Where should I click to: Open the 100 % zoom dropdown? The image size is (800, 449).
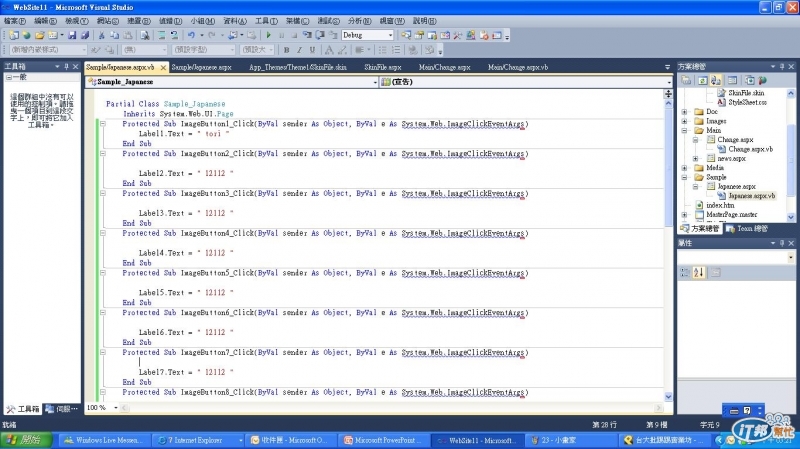pos(116,408)
